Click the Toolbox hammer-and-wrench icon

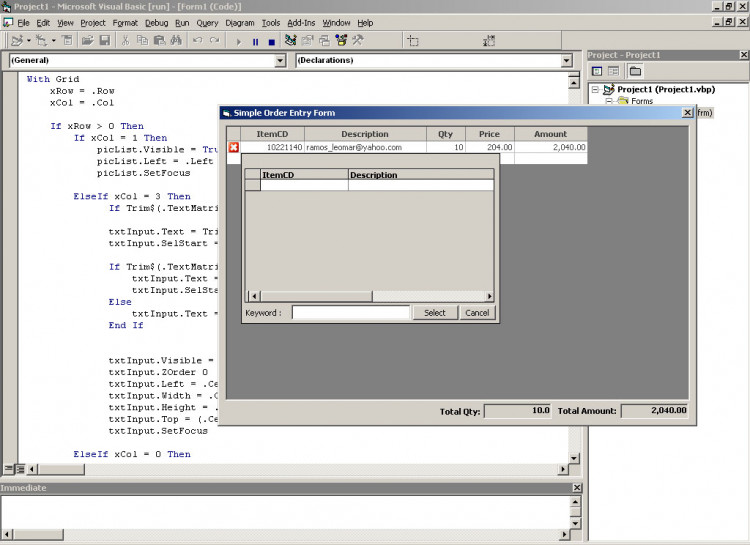[358, 41]
